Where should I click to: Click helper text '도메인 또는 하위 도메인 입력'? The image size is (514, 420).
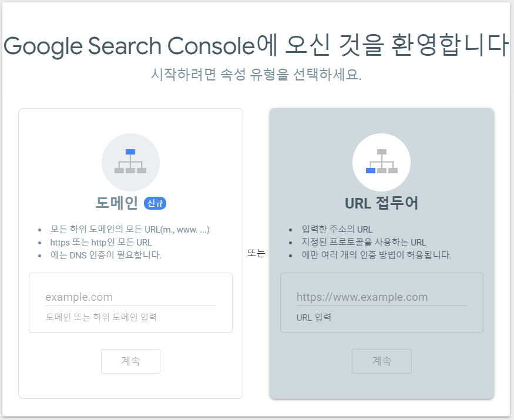point(101,317)
